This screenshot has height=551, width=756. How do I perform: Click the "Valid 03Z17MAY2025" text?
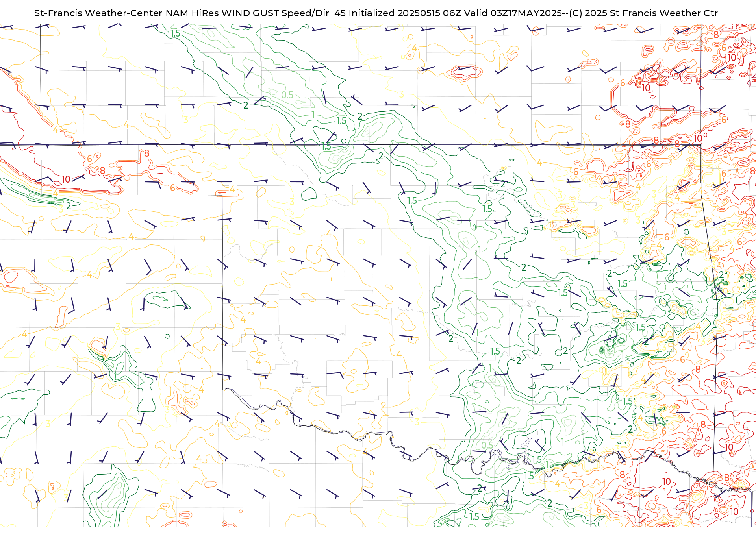coord(513,13)
